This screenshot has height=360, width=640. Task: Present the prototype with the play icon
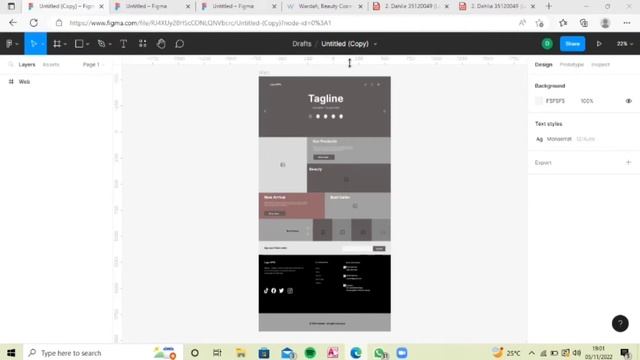[x=599, y=44]
